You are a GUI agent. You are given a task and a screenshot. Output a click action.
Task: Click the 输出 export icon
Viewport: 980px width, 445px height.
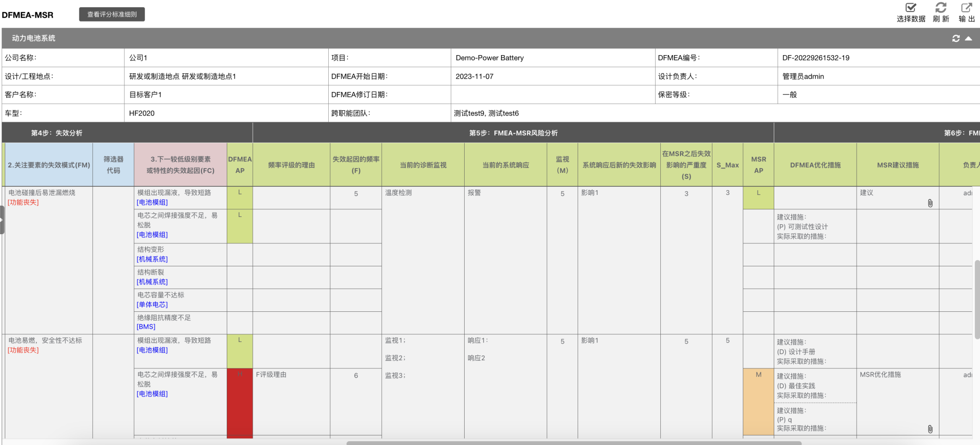966,8
